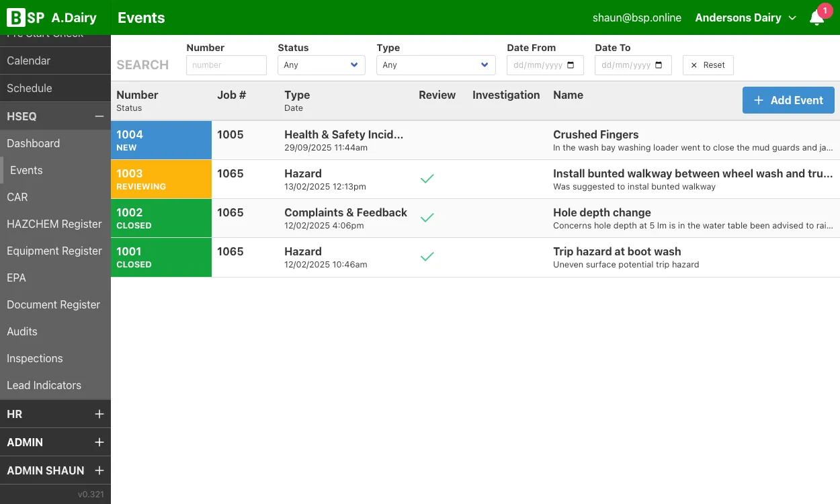Click the Date From date field
This screenshot has height=504, width=840.
[545, 65]
